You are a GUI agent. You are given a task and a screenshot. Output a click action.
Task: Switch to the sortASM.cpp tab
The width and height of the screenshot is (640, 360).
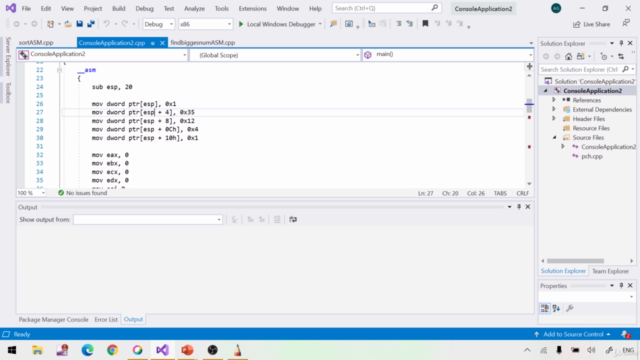pos(36,42)
